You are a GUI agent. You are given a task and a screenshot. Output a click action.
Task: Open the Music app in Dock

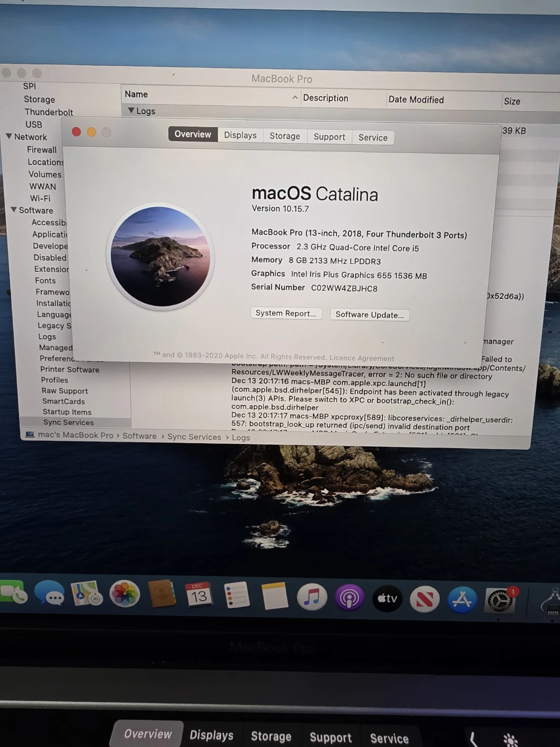[312, 597]
